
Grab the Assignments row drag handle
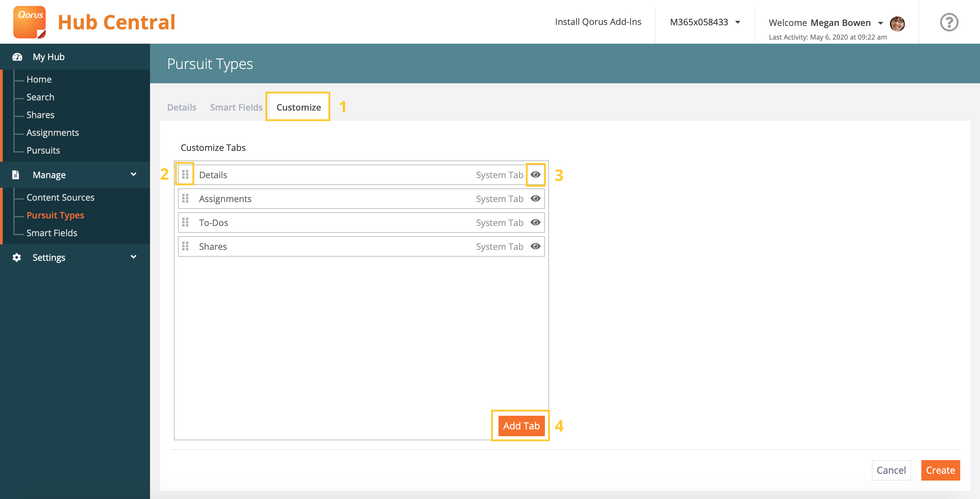185,198
